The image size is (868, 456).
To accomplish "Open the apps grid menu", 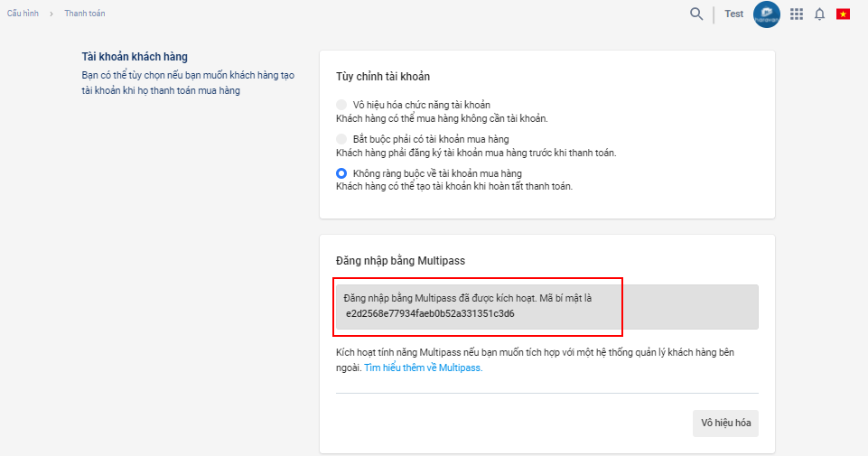I will pyautogui.click(x=796, y=14).
